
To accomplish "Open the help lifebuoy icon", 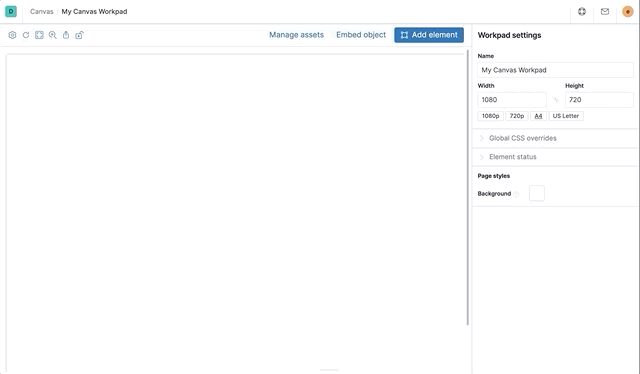I will 582,11.
